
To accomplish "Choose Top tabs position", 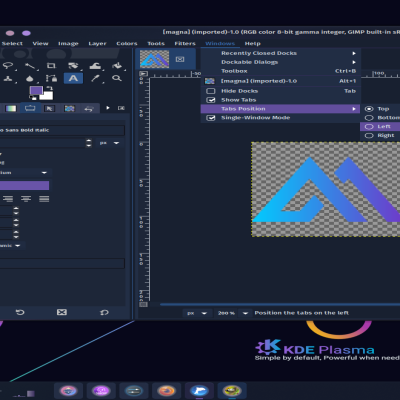I will (369, 109).
